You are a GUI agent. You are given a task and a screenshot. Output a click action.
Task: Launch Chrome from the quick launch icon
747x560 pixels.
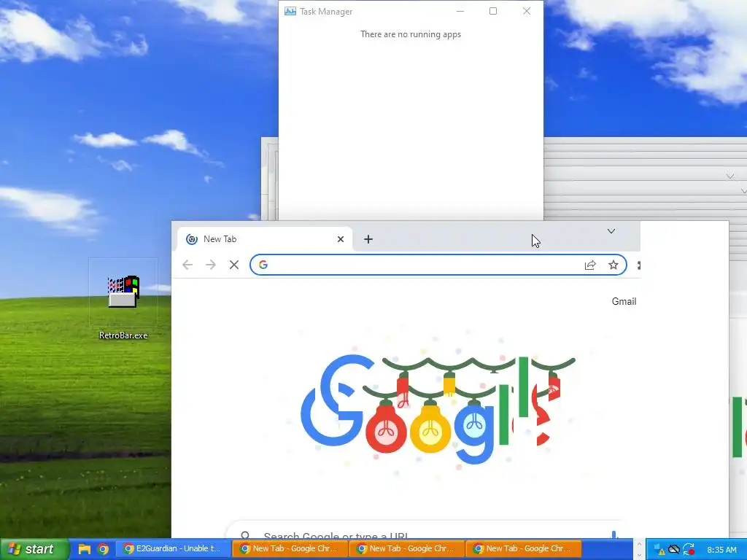tap(103, 549)
